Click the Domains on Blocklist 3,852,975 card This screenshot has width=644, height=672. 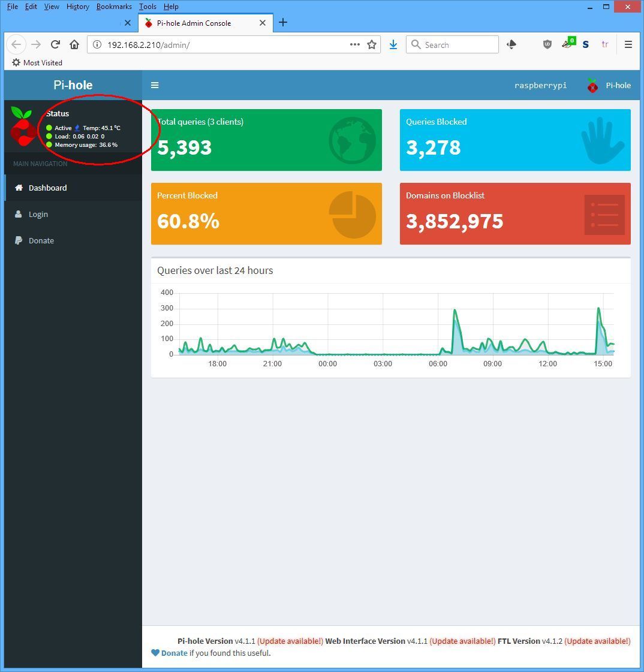click(515, 214)
